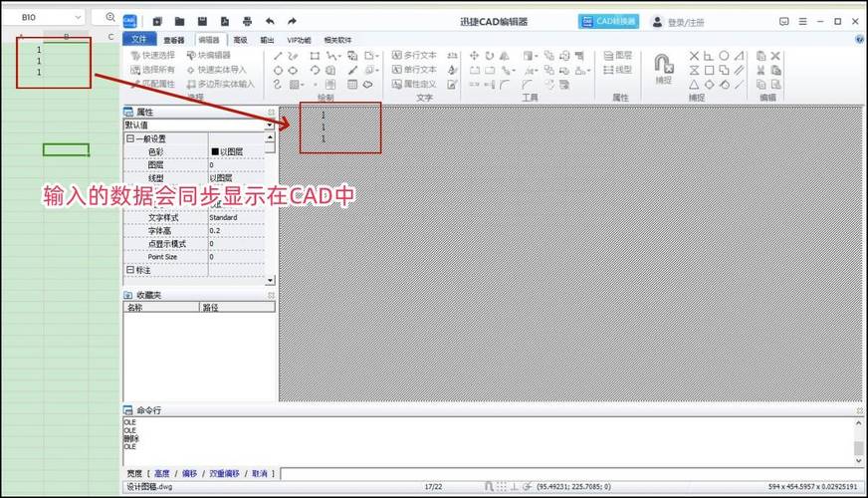This screenshot has width=868, height=498.
Task: Open the 线型 linetype button
Action: (x=618, y=70)
